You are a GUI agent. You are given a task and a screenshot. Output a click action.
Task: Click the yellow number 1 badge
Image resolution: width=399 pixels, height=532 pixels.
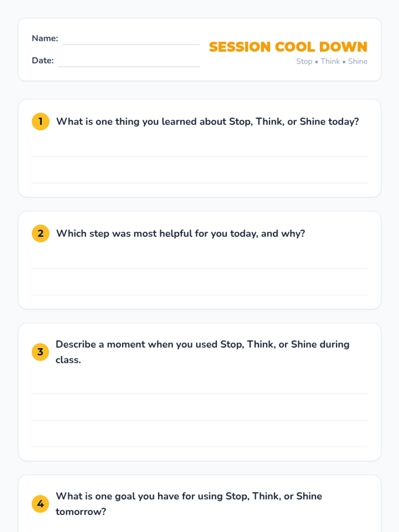[41, 121]
